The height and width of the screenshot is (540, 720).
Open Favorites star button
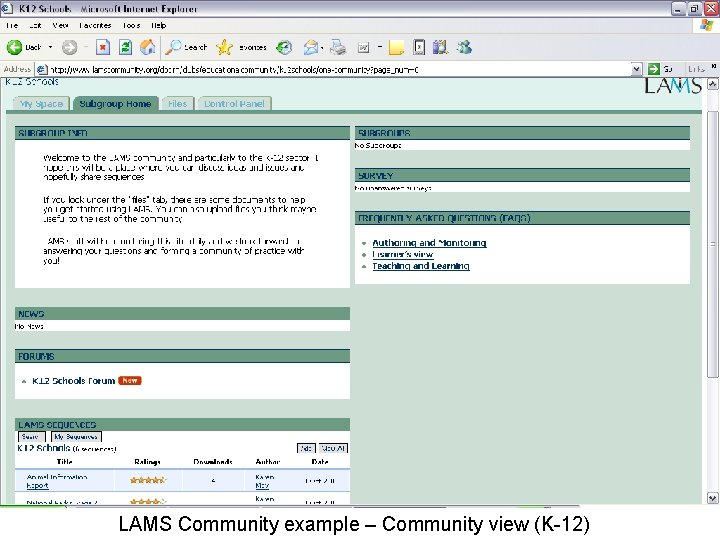[x=242, y=47]
